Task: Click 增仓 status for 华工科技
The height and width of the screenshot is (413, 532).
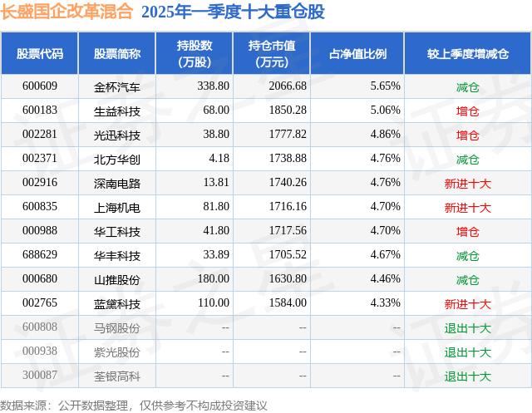Action: coord(468,232)
